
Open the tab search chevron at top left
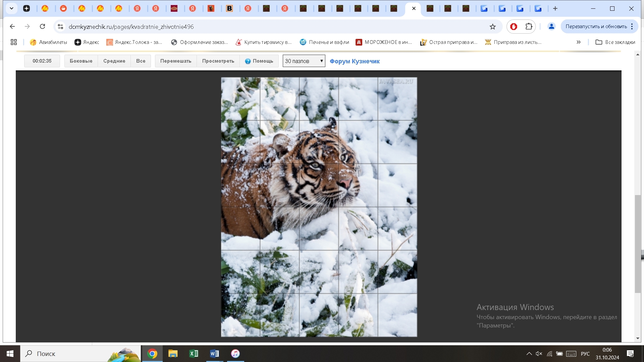tap(11, 8)
